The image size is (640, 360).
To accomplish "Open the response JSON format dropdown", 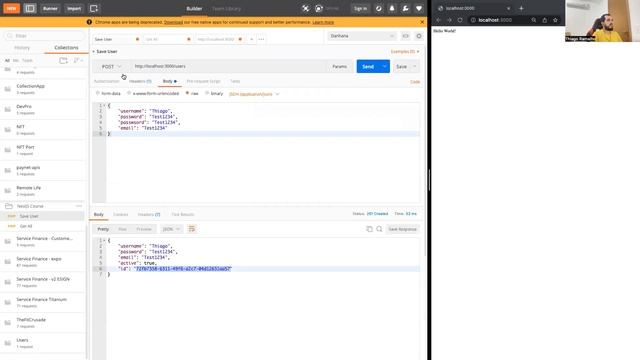I will pos(171,229).
